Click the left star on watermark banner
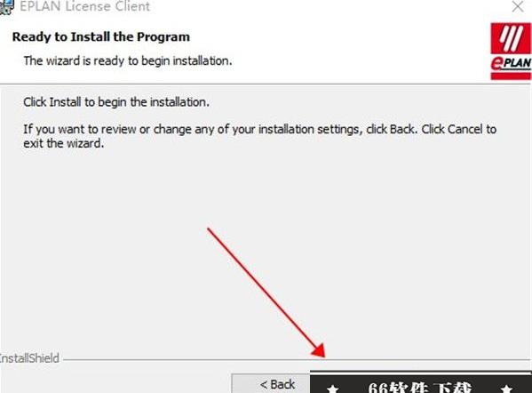Viewport: 532px width, 393px height. [333, 388]
